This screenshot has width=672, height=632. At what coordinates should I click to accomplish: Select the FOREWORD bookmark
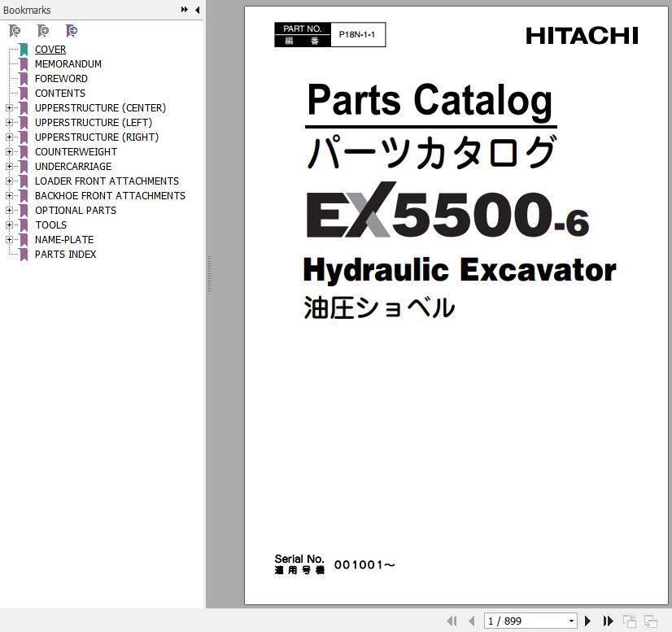(61, 79)
